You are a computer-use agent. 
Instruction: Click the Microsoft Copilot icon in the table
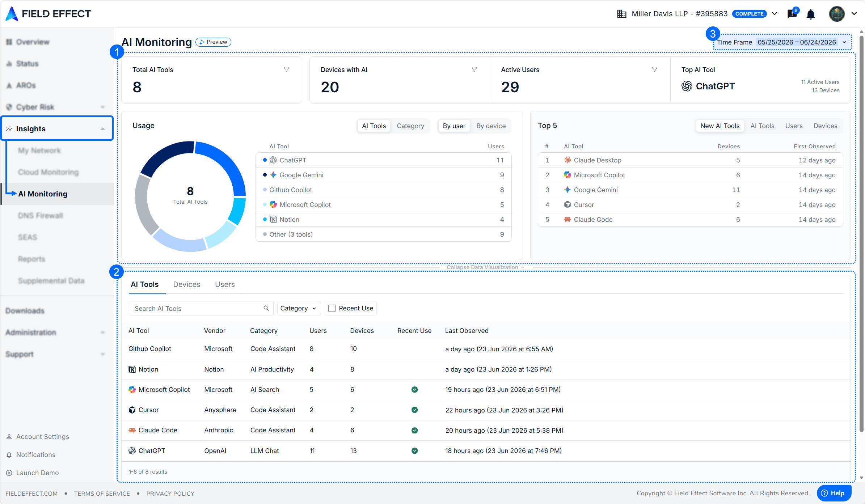pos(132,390)
